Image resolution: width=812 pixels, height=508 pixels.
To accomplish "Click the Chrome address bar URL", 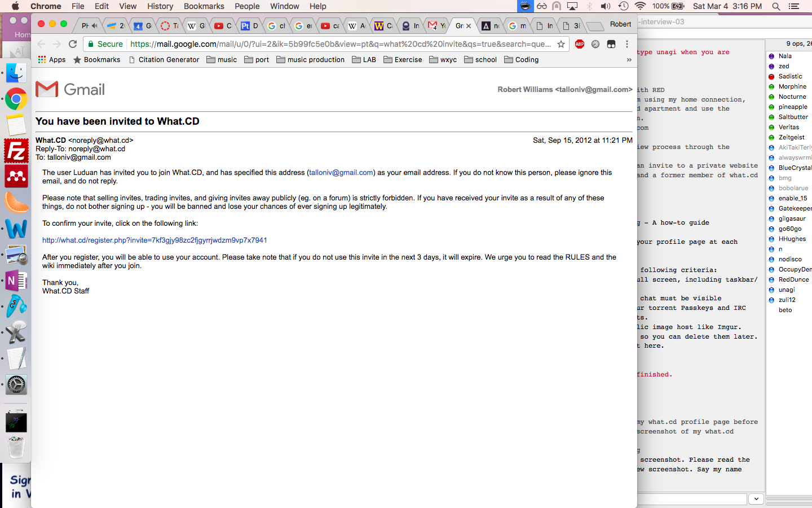I will pos(341,44).
